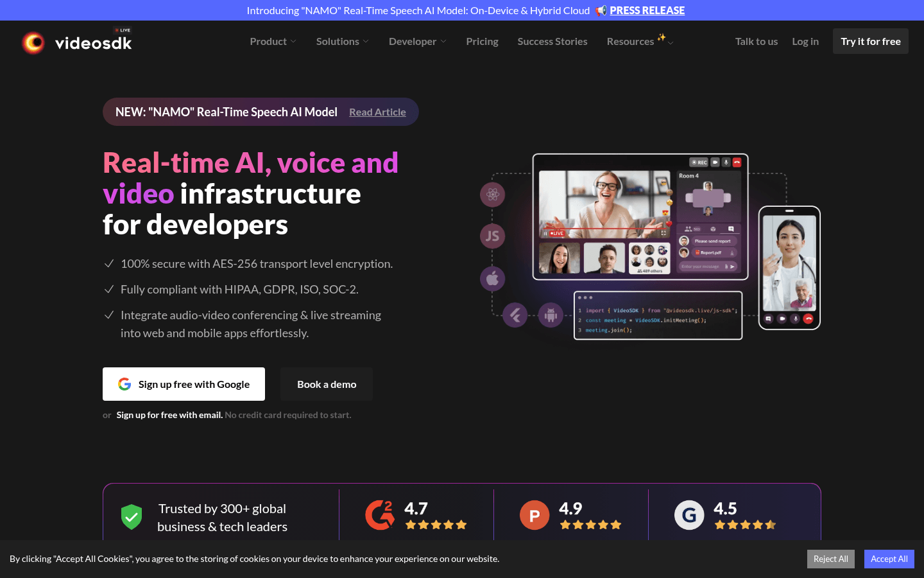Click Log in link
Image resolution: width=924 pixels, height=578 pixels.
click(805, 41)
